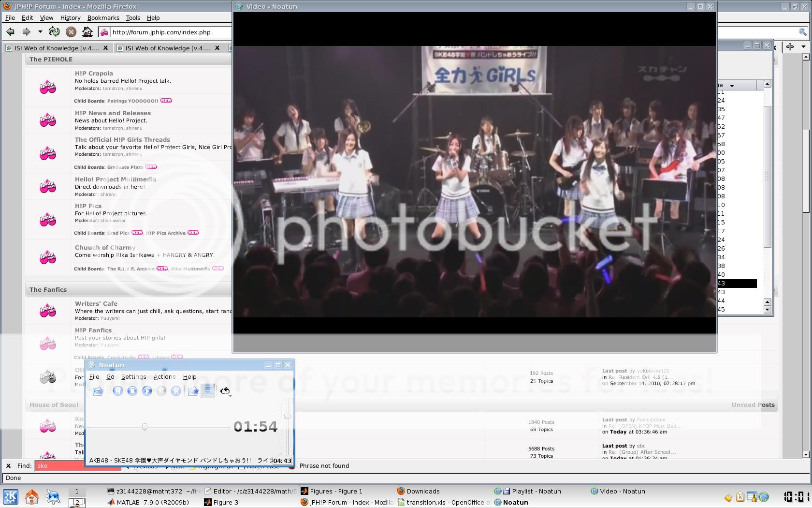Open the File menu in Noatun
812x508 pixels.
tap(94, 377)
